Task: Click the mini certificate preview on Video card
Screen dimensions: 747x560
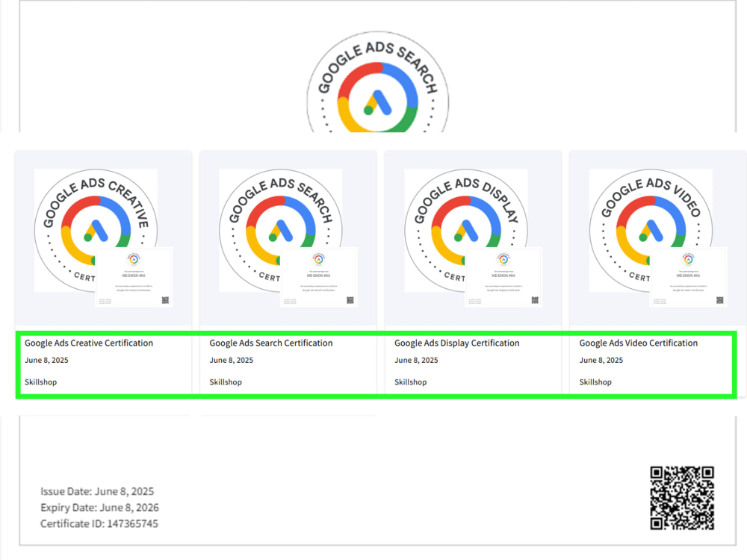Action: (x=689, y=277)
